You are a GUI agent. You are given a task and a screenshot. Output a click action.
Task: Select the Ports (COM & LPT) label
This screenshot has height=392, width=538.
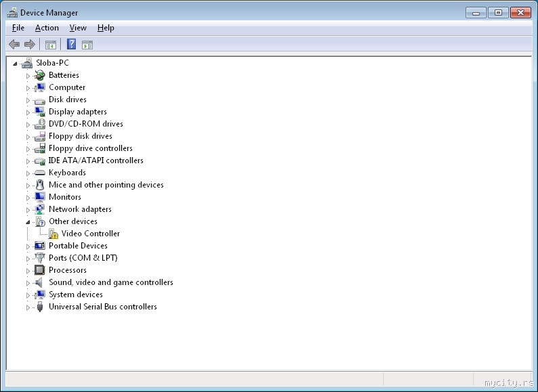(x=83, y=258)
